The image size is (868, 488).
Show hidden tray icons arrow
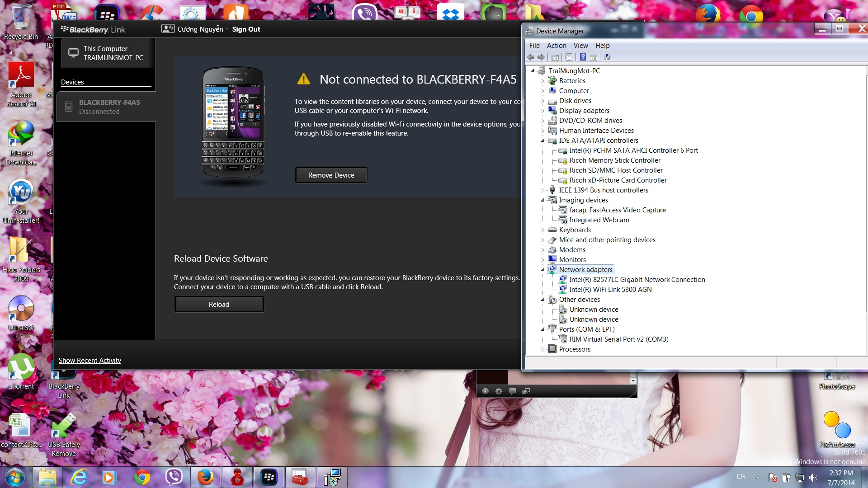point(758,477)
